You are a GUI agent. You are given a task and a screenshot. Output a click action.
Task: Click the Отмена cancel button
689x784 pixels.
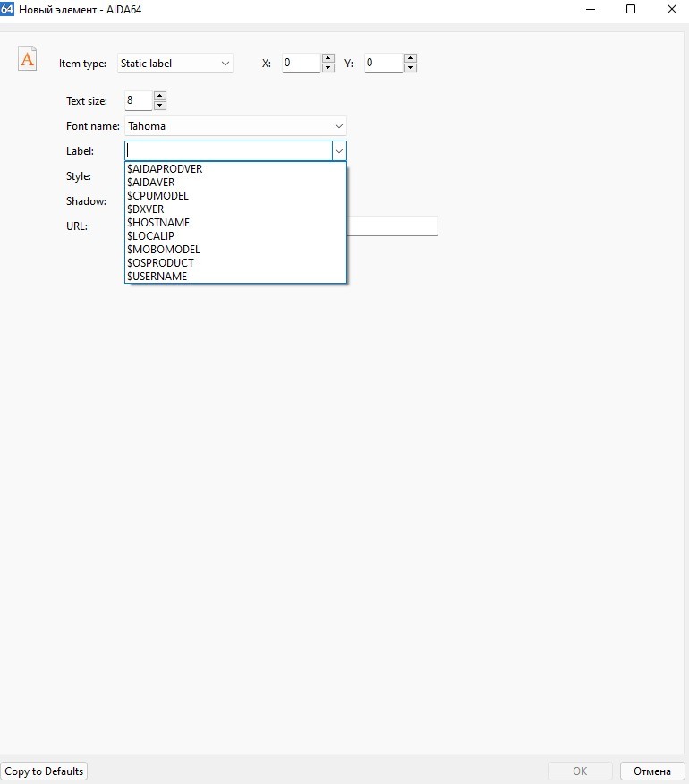click(652, 771)
